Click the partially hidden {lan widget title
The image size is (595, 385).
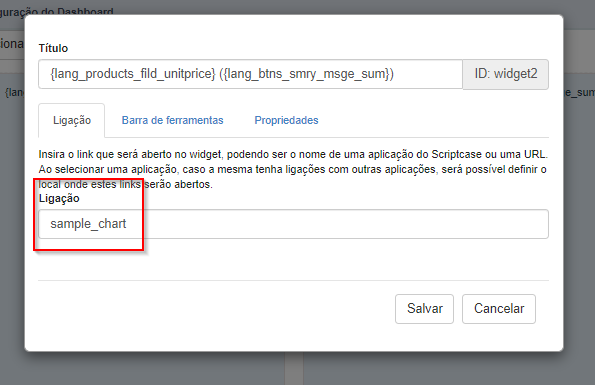[14, 92]
